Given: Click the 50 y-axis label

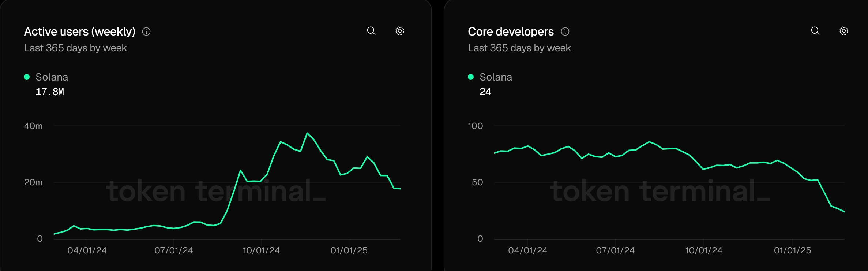Looking at the screenshot, I should point(477,182).
